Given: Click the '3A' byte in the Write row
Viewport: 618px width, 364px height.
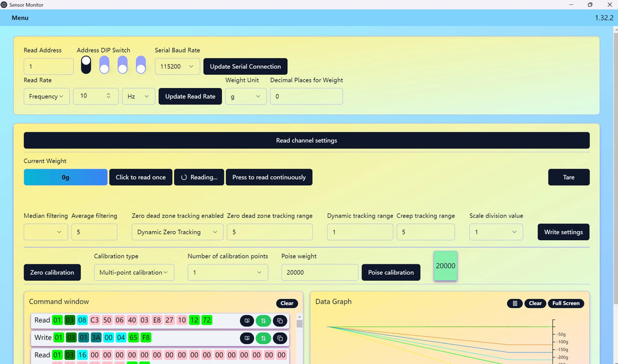Looking at the screenshot, I should tap(96, 337).
